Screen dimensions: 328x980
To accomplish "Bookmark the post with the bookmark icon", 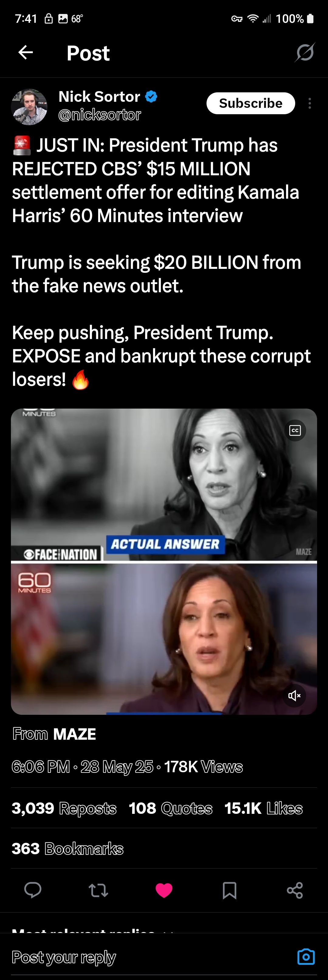I will tap(229, 891).
